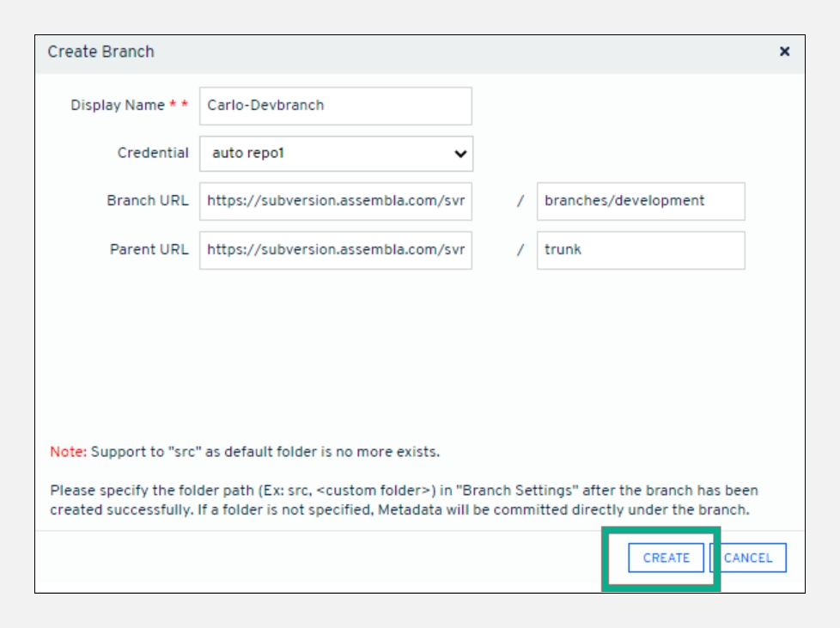Viewport: 840px width, 628px height.
Task: Click the Display Name label
Action: (118, 106)
